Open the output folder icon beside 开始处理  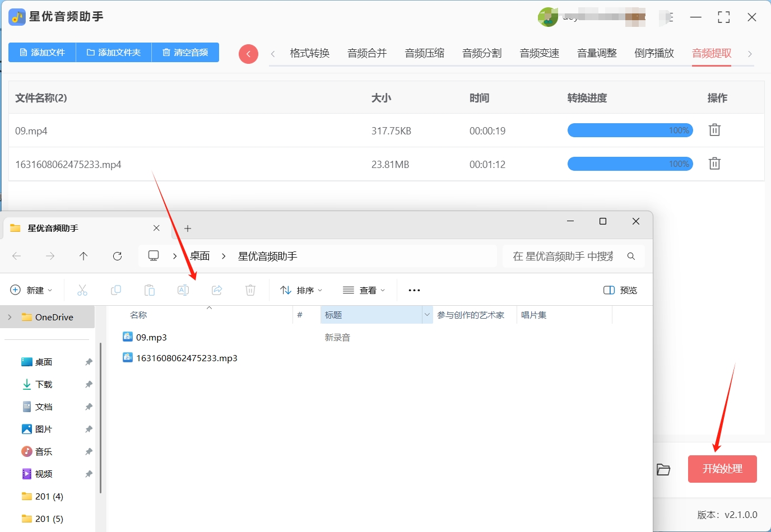[663, 469]
